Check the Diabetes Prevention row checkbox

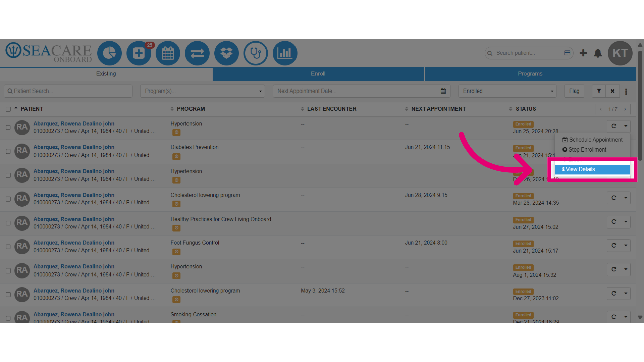(x=8, y=152)
